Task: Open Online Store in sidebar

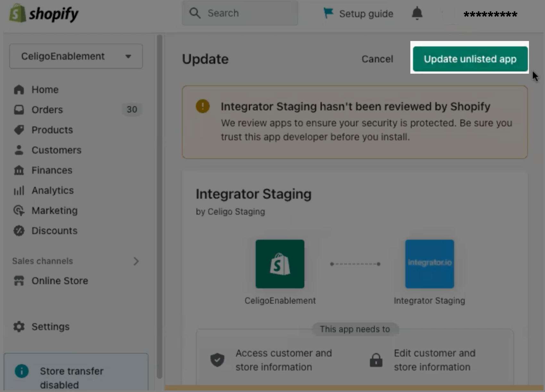Action: click(60, 281)
